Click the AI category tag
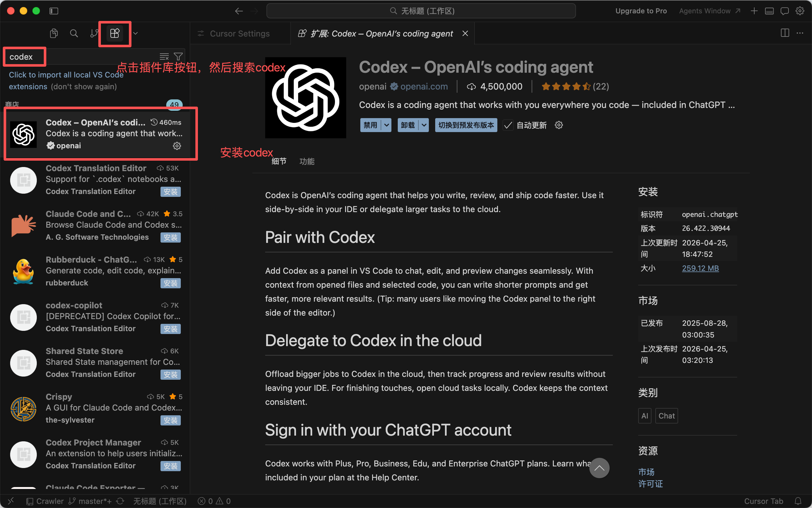Viewport: 812px width, 508px height. [645, 416]
